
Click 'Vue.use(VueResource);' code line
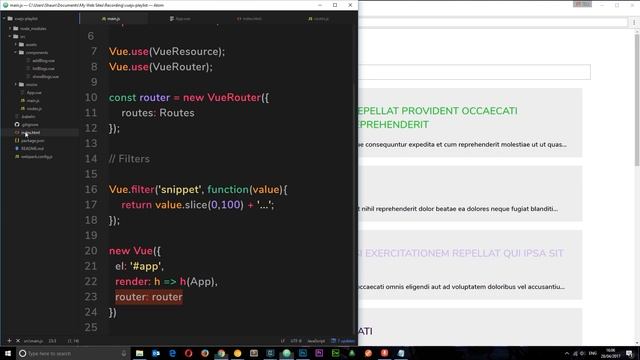point(167,51)
